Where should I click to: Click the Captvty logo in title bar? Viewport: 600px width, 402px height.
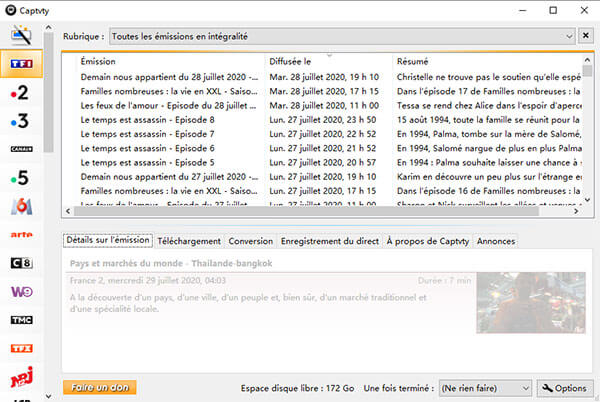(x=11, y=10)
